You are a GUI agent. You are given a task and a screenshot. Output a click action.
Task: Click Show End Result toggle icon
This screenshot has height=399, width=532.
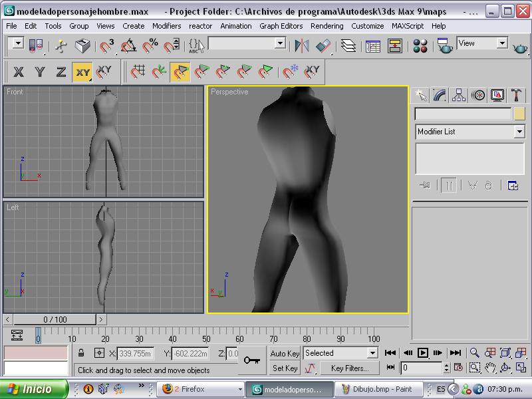[449, 186]
